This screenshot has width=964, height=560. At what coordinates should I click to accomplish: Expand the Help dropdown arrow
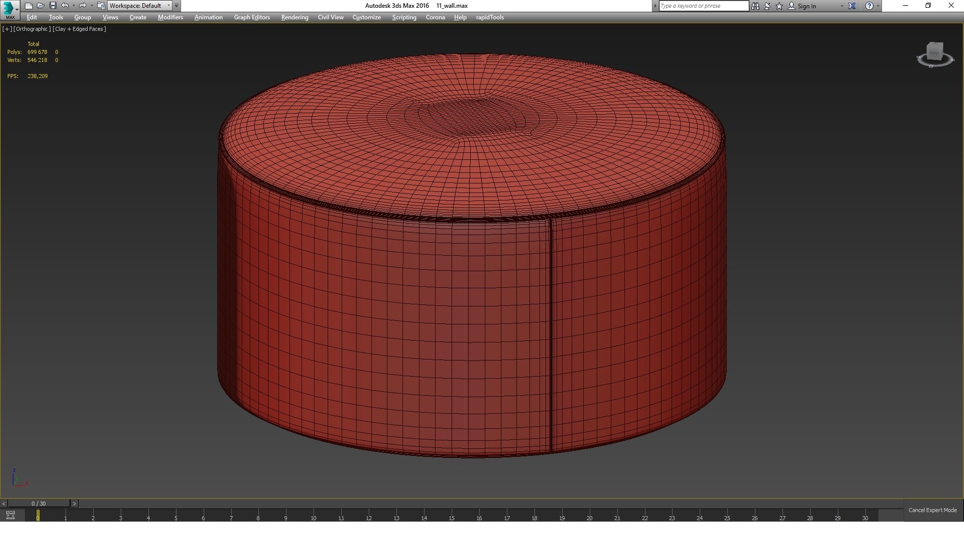[x=878, y=6]
